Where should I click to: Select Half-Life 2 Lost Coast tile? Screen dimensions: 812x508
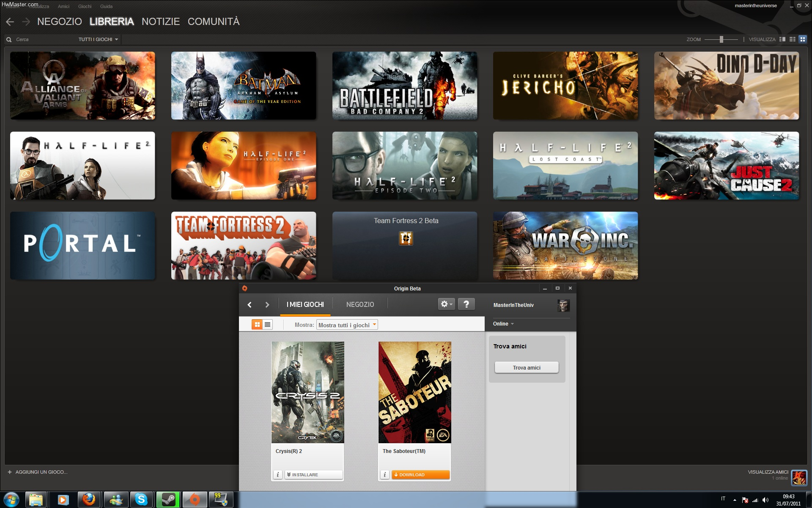pyautogui.click(x=565, y=166)
